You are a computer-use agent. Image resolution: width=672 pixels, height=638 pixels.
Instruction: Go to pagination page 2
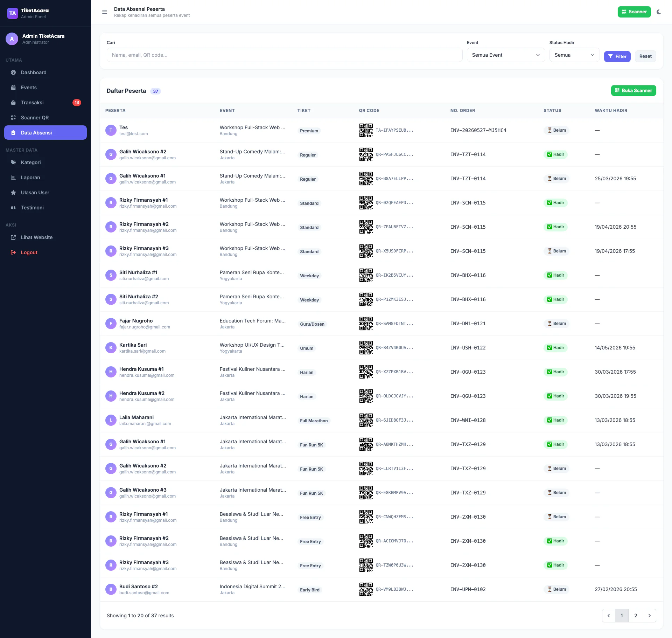pyautogui.click(x=636, y=616)
